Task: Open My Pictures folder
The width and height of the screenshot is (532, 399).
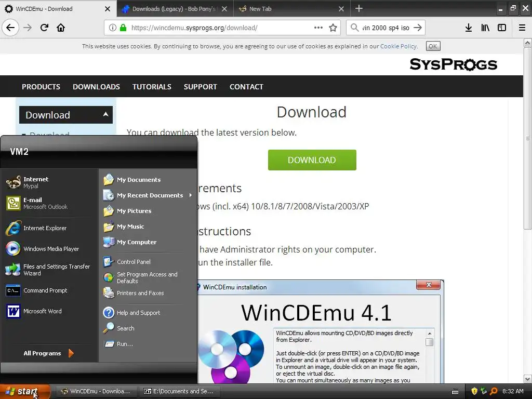Action: click(148, 211)
